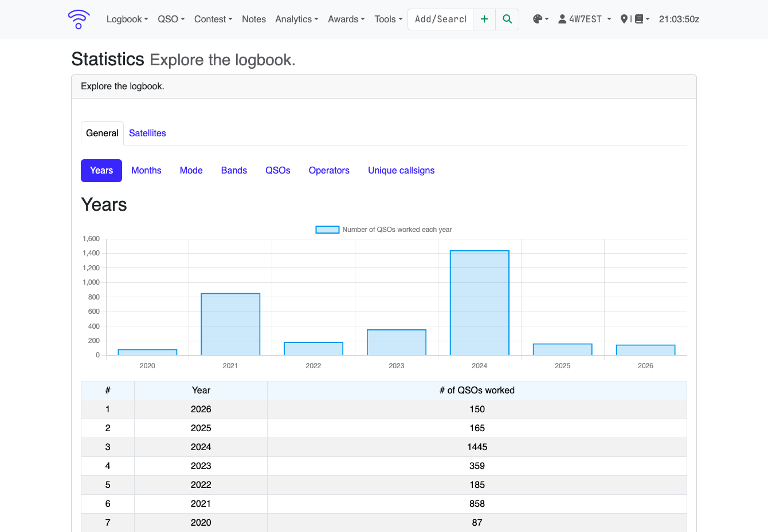
Task: Expand the QSO dropdown menu
Action: pos(171,19)
